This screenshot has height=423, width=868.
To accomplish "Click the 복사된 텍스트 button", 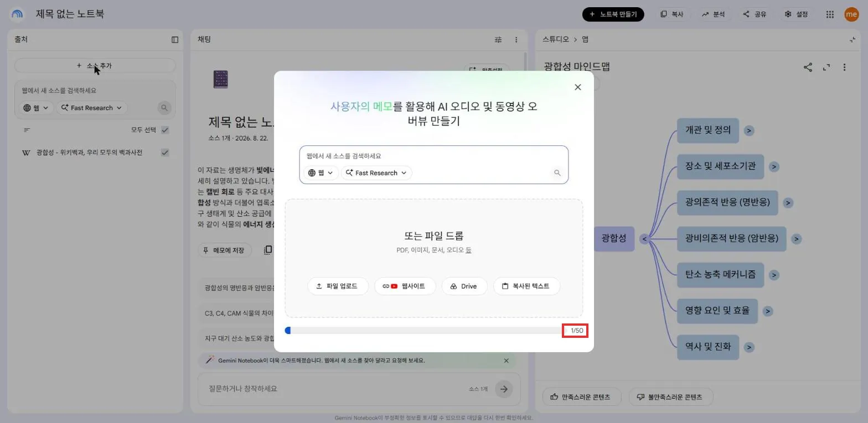I will (x=526, y=286).
